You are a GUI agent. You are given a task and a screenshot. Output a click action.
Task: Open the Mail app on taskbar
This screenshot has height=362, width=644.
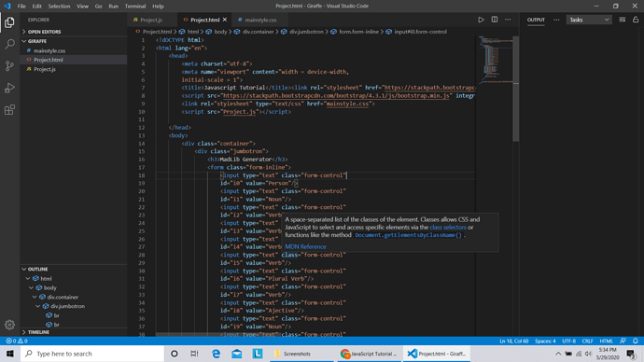click(236, 354)
